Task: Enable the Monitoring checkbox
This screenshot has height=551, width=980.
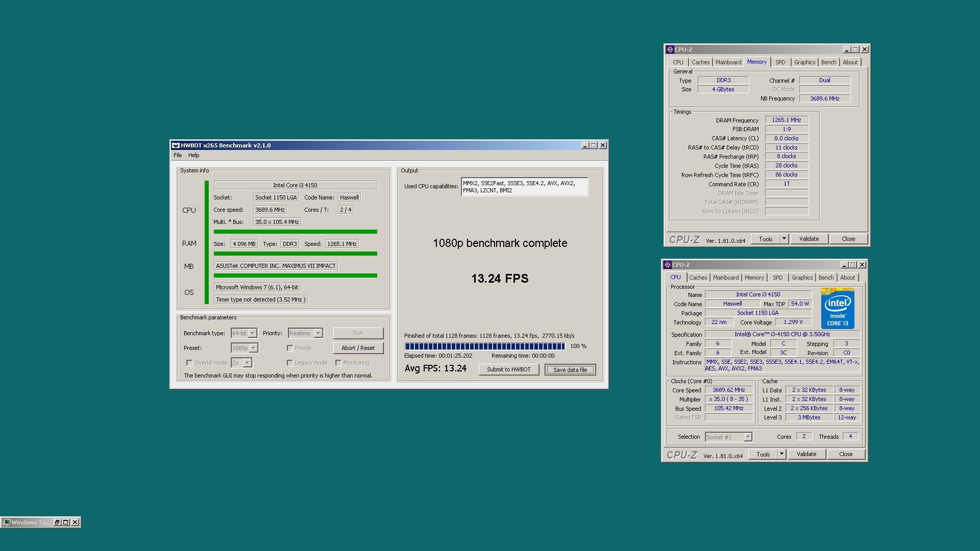Action: (338, 363)
